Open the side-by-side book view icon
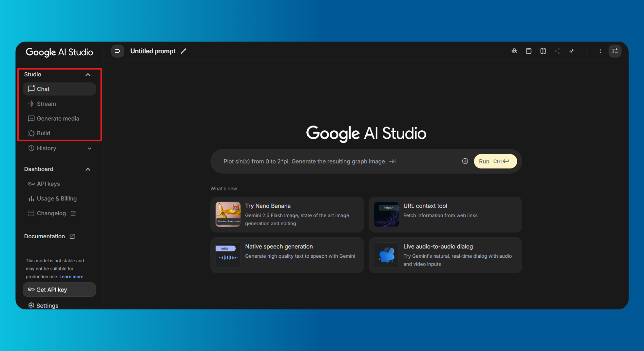644x351 pixels. tap(543, 51)
